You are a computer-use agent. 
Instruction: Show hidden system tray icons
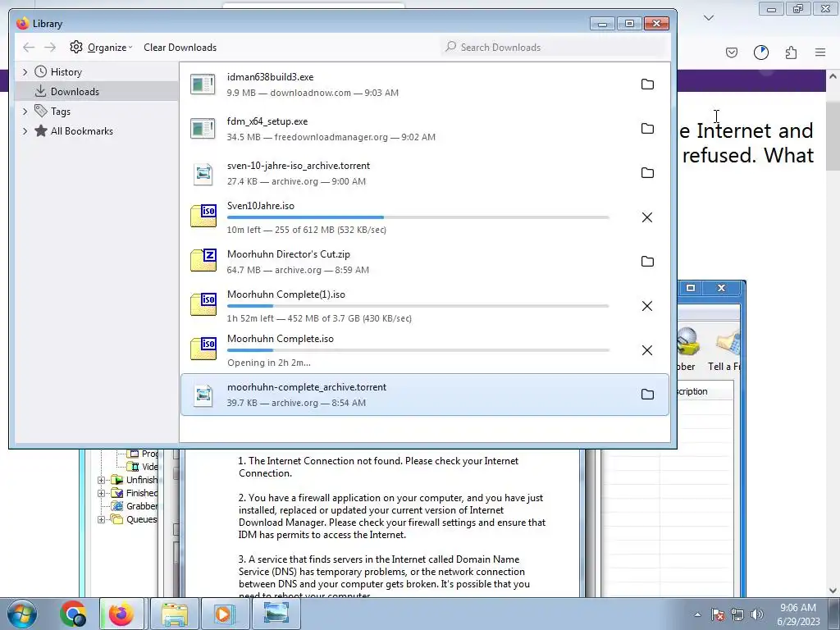tap(697, 614)
